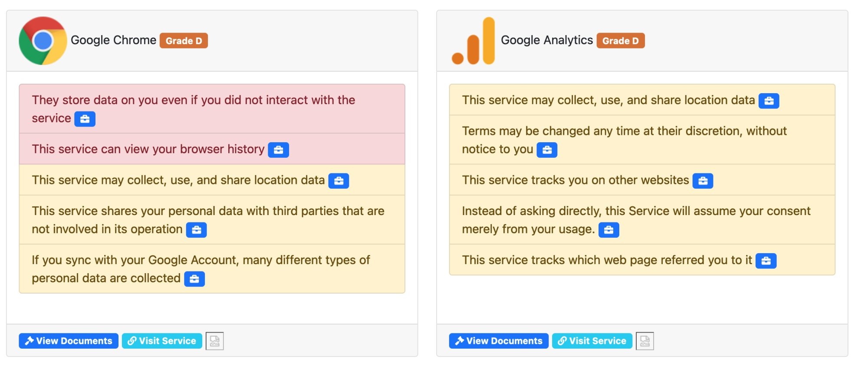This screenshot has width=868, height=369.
Task: Open briefcase icon beside 'store data on you' point
Action: (x=85, y=119)
